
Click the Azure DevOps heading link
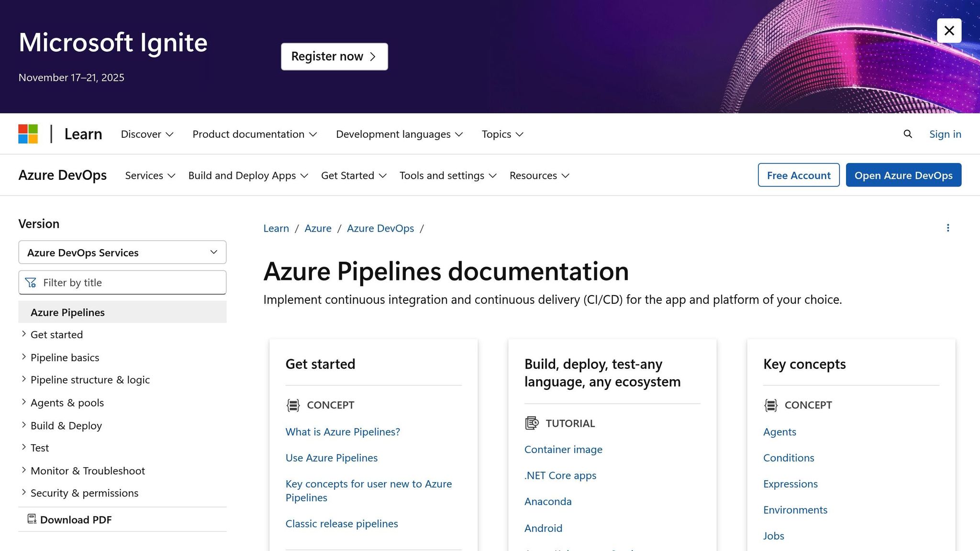63,176
